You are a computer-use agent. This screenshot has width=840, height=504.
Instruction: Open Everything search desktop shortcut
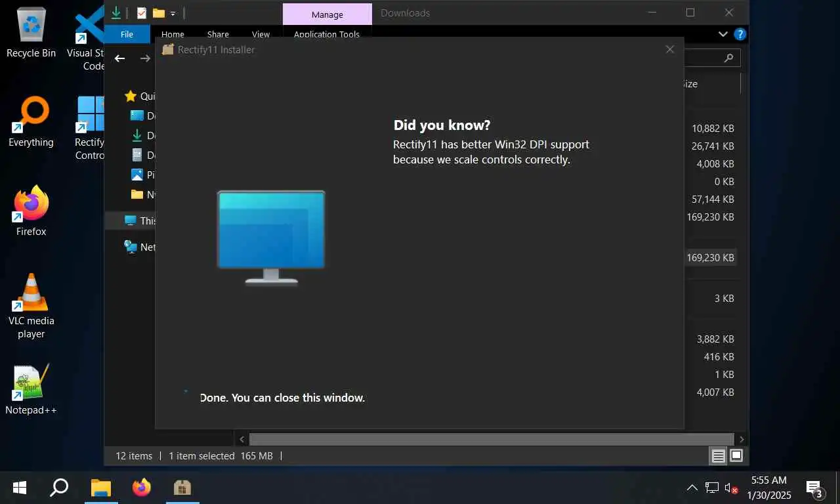pos(31,122)
